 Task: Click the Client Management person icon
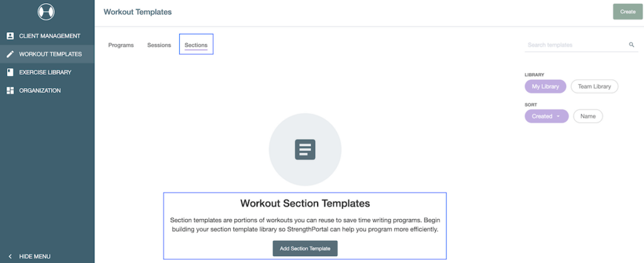(10, 36)
